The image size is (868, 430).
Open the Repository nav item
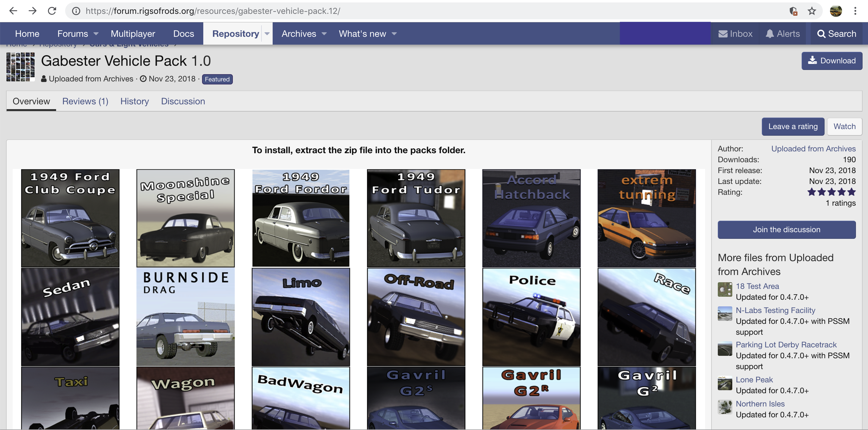236,34
